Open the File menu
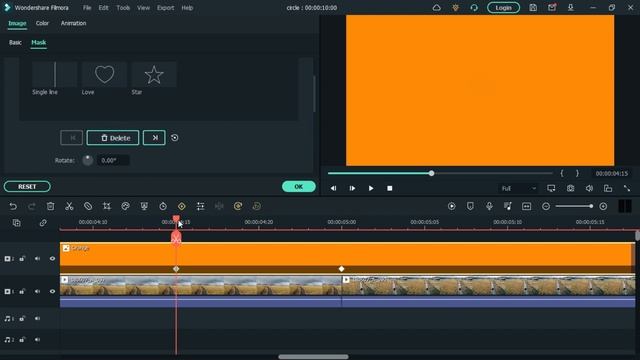 point(87,7)
